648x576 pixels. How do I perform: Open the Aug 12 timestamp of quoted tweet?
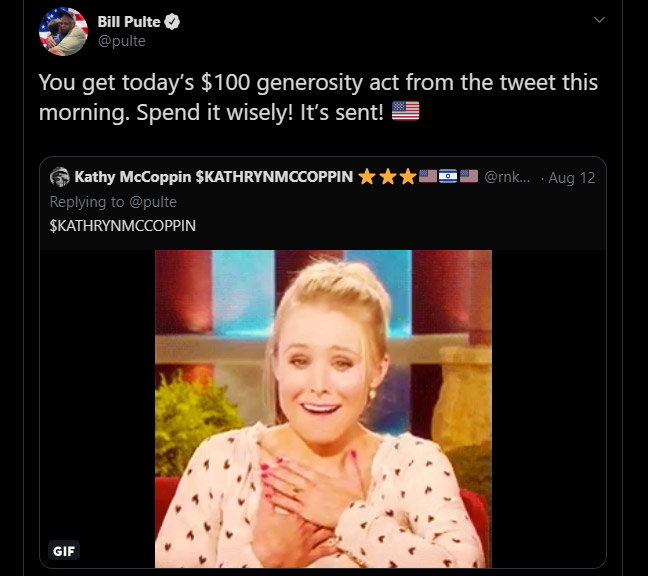pyautogui.click(x=572, y=178)
